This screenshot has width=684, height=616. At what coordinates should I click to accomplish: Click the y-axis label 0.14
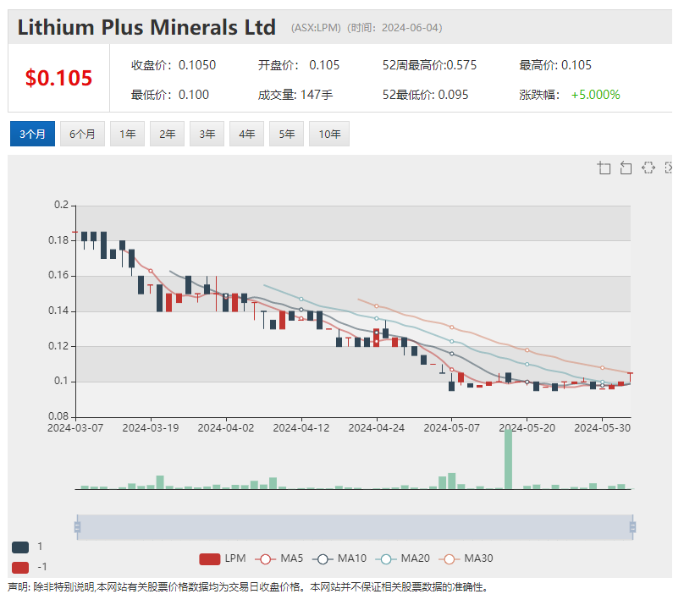tap(58, 311)
